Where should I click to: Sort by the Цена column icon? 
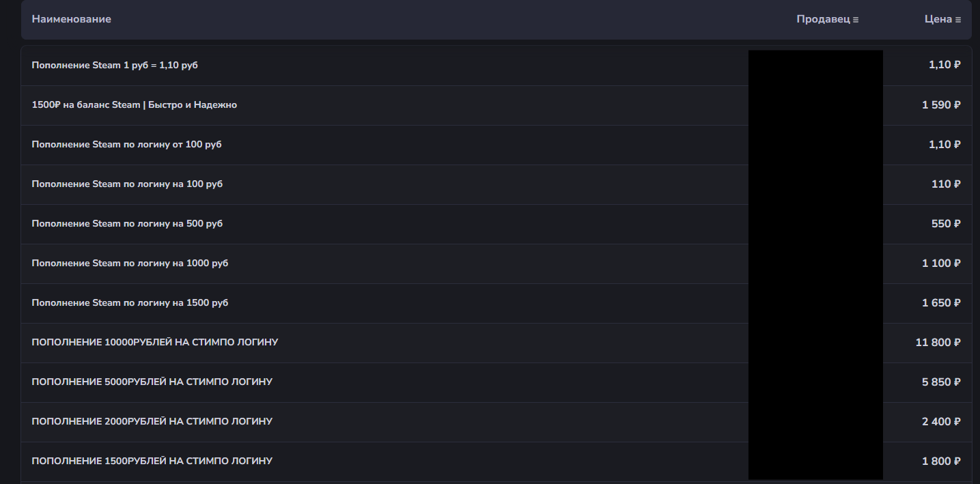click(958, 20)
